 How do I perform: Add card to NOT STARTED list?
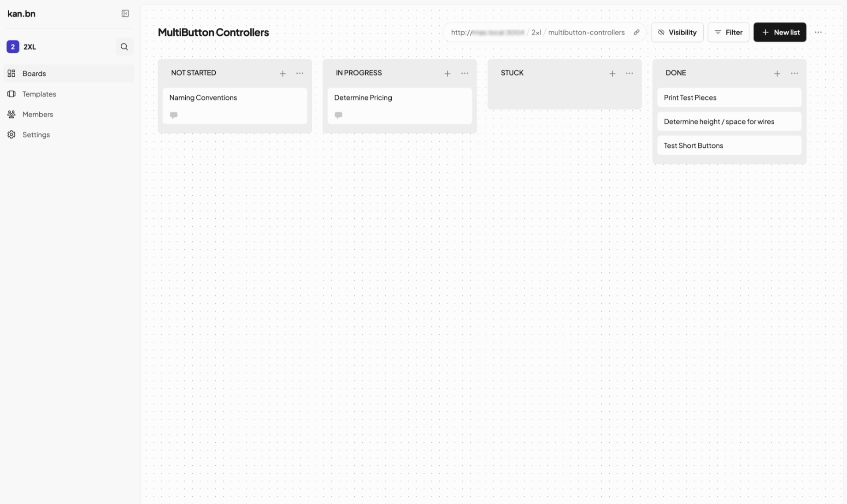(283, 73)
